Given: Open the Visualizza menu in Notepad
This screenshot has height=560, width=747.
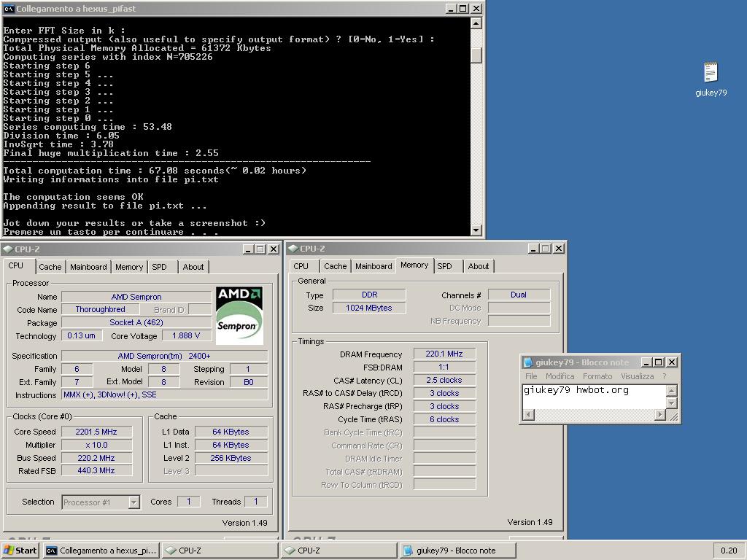Looking at the screenshot, I should (637, 376).
